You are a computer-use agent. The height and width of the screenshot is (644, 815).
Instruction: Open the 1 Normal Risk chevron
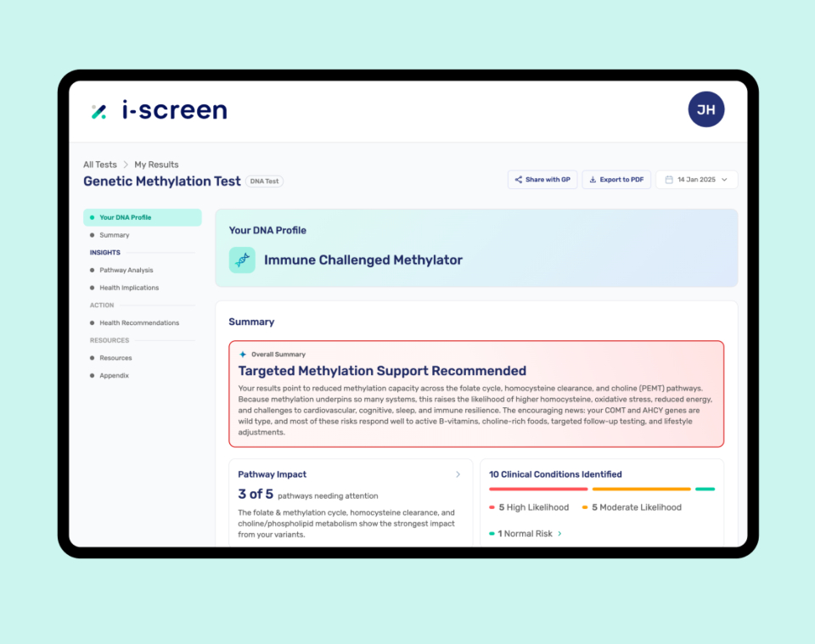pyautogui.click(x=559, y=534)
